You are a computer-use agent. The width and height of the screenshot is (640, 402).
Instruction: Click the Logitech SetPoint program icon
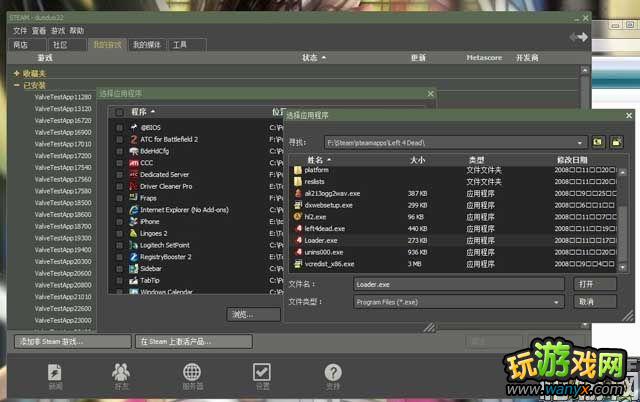133,245
